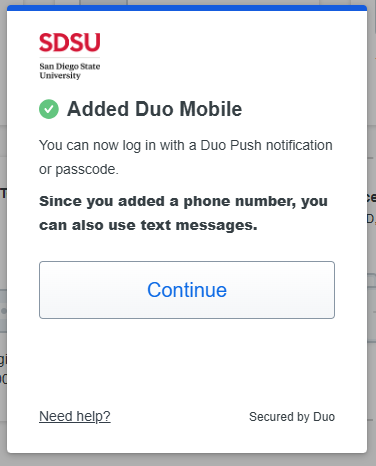
Task: Click the word passcode in the description
Action: coord(85,170)
